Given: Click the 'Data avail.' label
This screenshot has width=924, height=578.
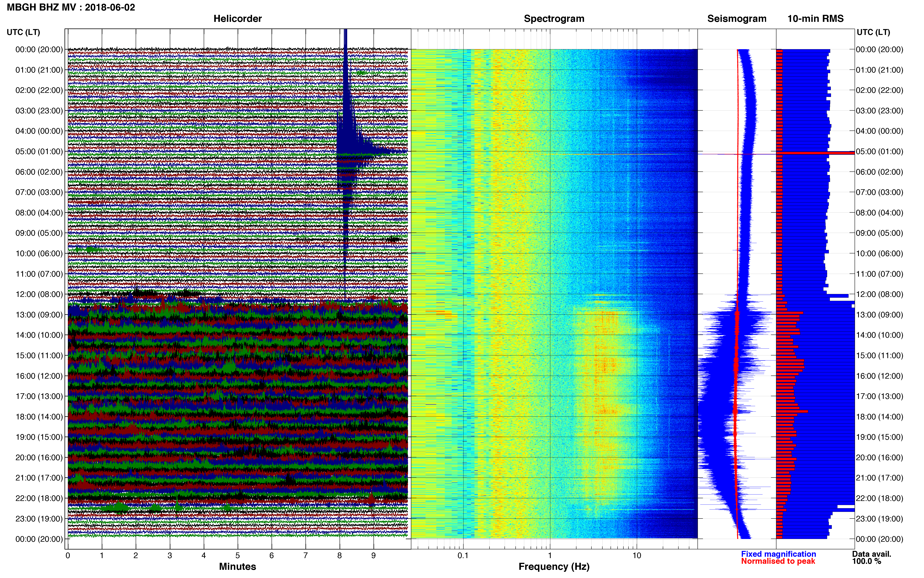Looking at the screenshot, I should pos(872,554).
